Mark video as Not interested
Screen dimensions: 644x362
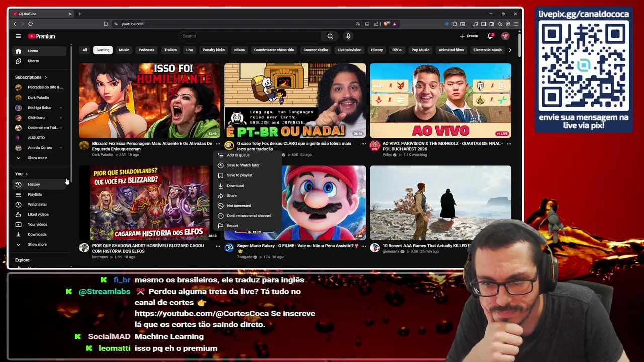(x=247, y=206)
